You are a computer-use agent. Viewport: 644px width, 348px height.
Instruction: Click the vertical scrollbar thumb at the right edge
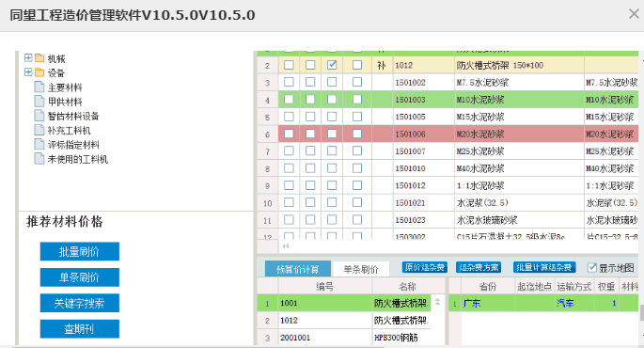pos(641,312)
